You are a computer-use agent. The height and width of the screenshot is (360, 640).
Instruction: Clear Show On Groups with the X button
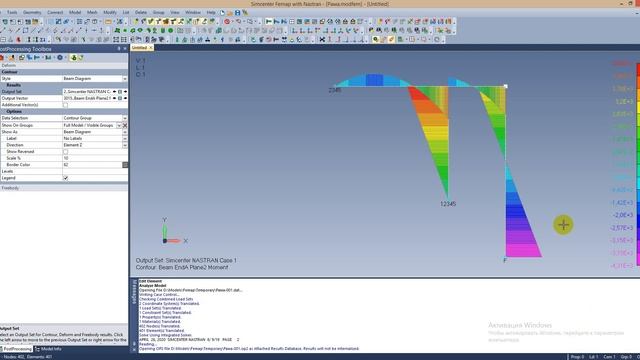[x=125, y=125]
